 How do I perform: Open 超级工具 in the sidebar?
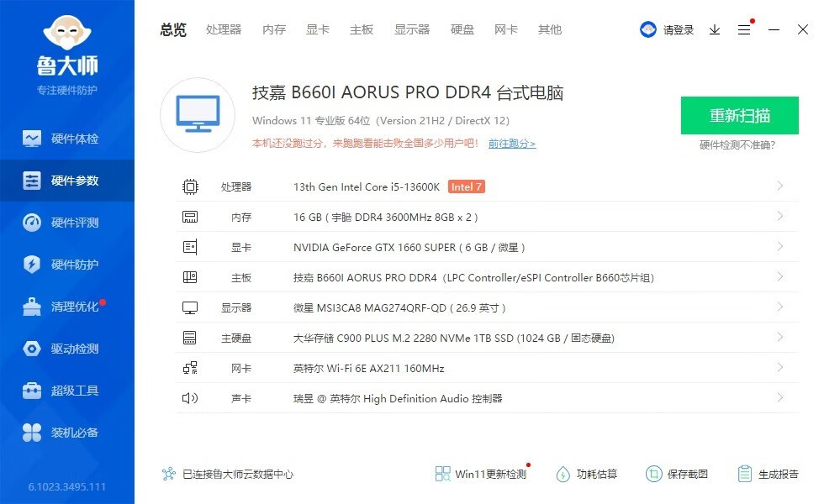(x=66, y=391)
